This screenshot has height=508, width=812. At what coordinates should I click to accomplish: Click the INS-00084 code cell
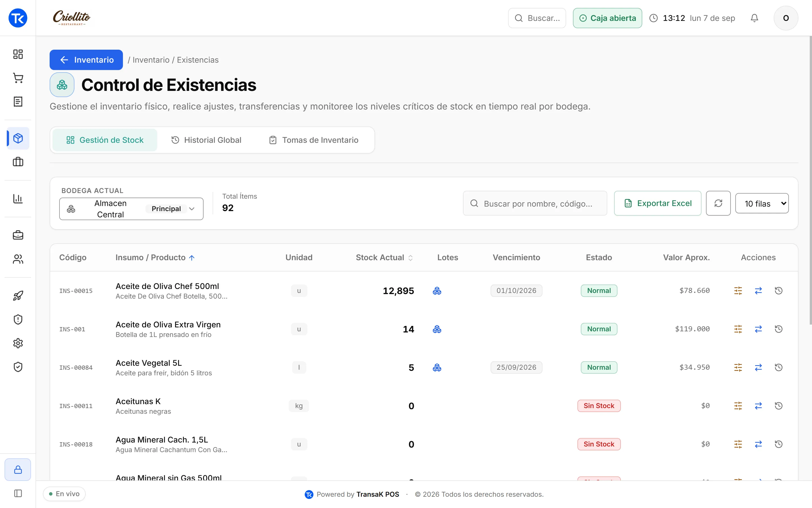tap(76, 367)
